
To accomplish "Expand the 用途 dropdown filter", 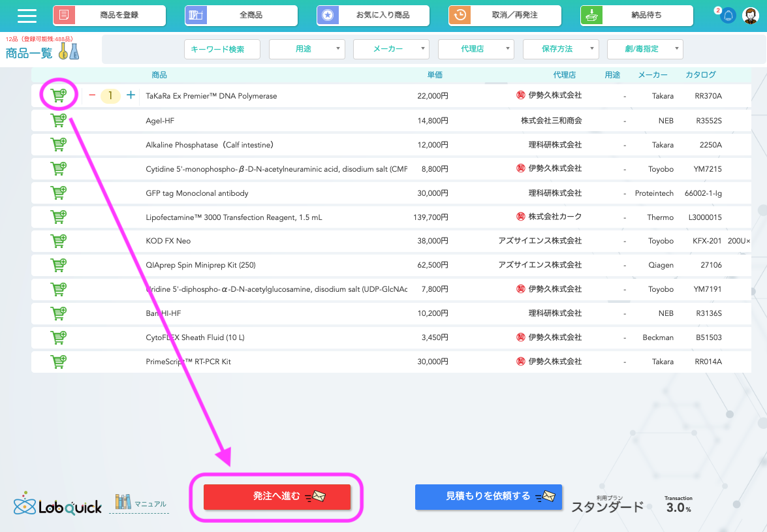I will click(307, 49).
